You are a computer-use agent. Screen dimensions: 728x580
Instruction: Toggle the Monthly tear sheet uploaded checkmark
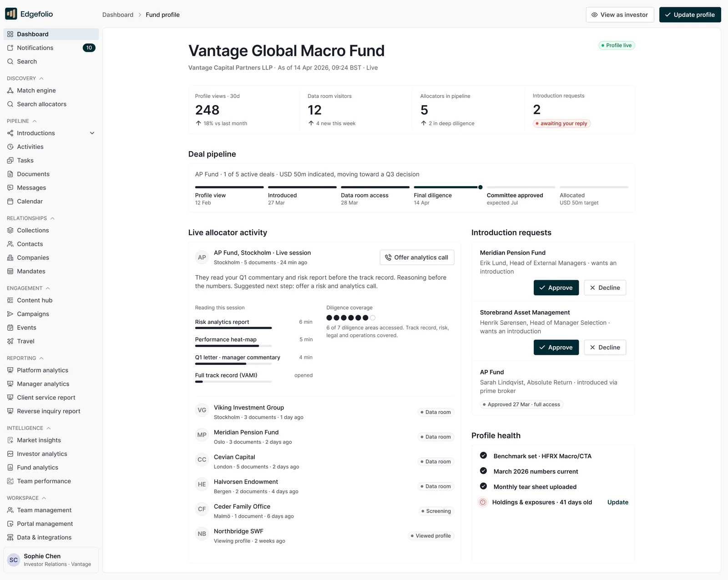(484, 486)
